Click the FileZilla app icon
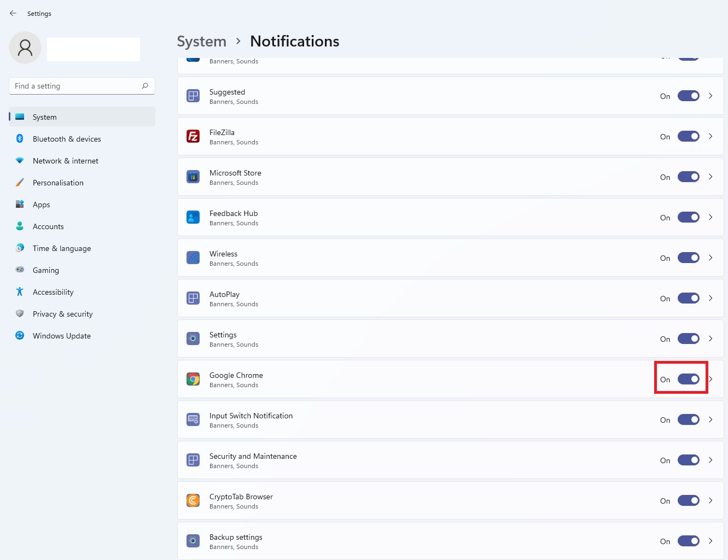 tap(193, 136)
